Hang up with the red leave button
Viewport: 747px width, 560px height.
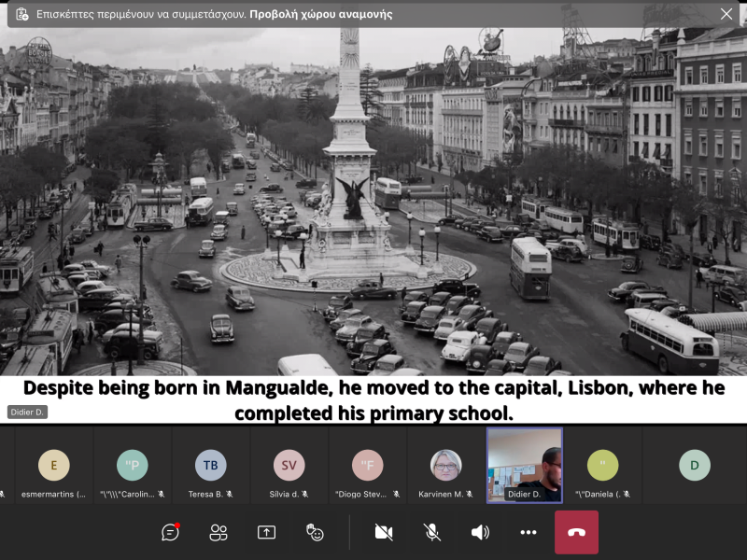(576, 532)
